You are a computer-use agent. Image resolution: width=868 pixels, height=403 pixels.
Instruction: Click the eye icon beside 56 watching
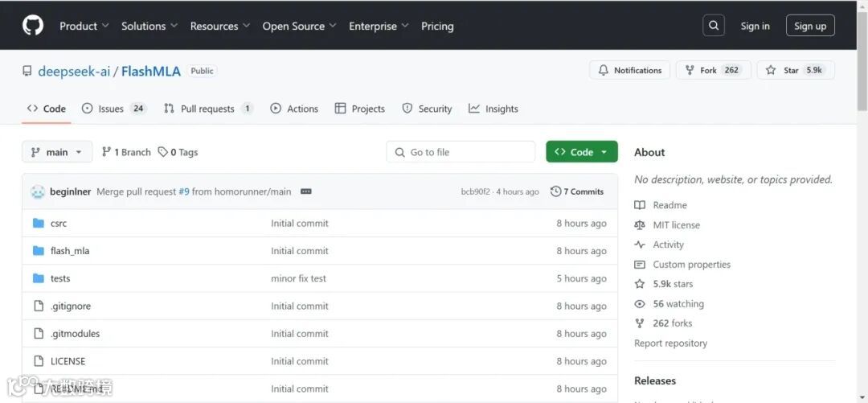[640, 304]
